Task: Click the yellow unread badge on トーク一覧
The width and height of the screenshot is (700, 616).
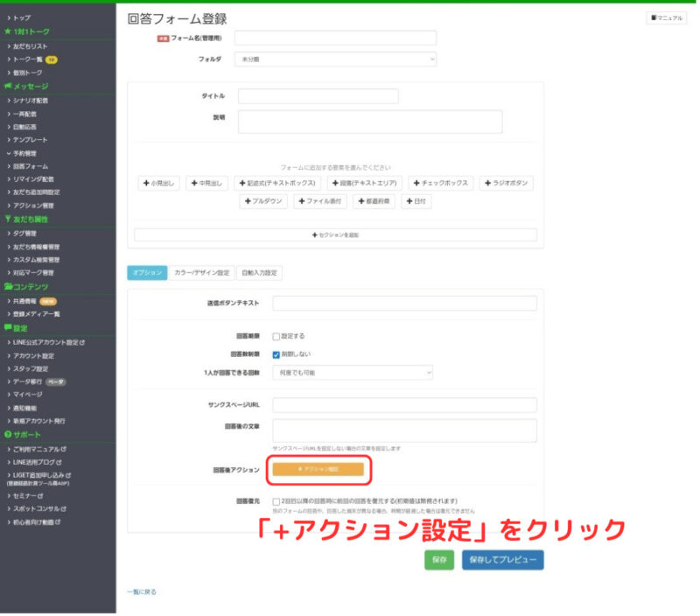Action: (52, 59)
